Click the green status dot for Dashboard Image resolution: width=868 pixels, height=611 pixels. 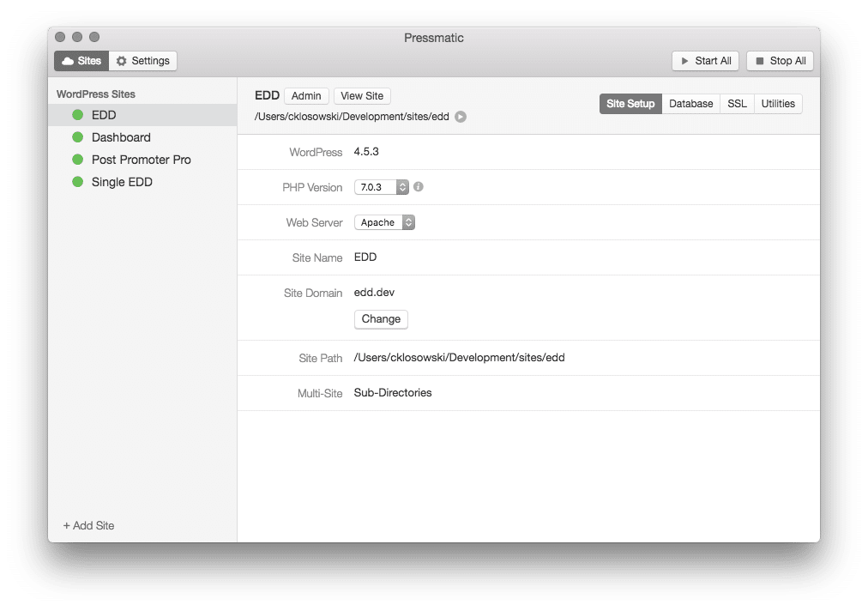(x=77, y=136)
